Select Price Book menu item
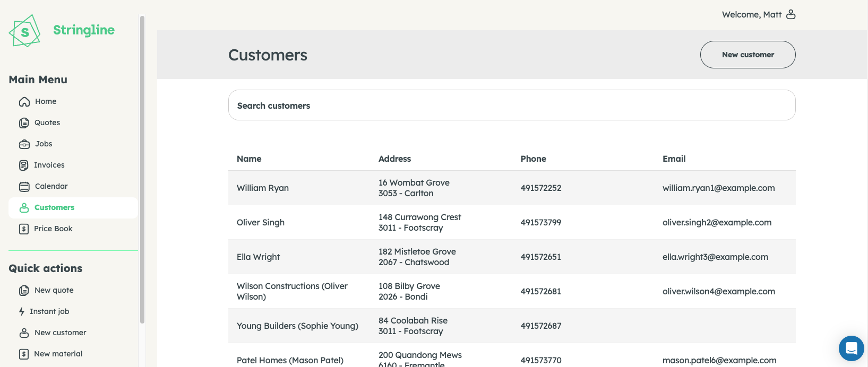 [x=73, y=229]
